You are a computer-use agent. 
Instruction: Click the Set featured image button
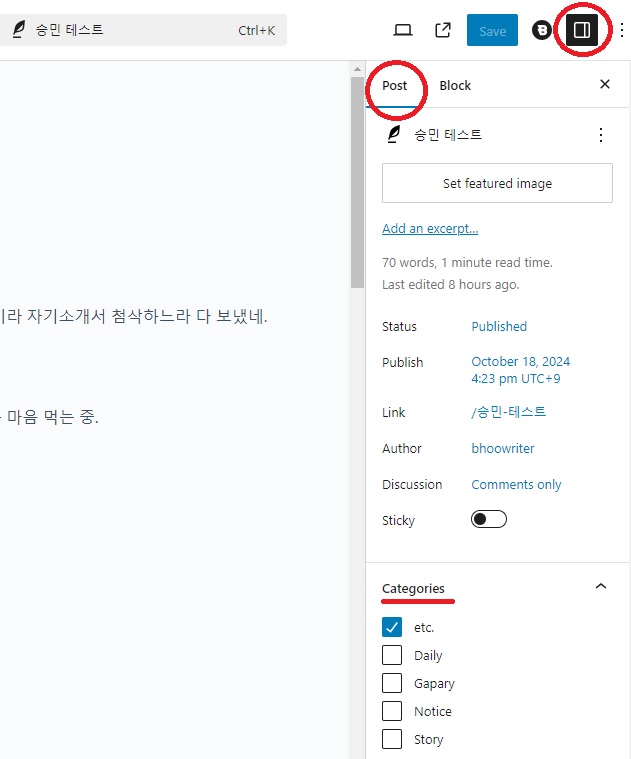[497, 184]
